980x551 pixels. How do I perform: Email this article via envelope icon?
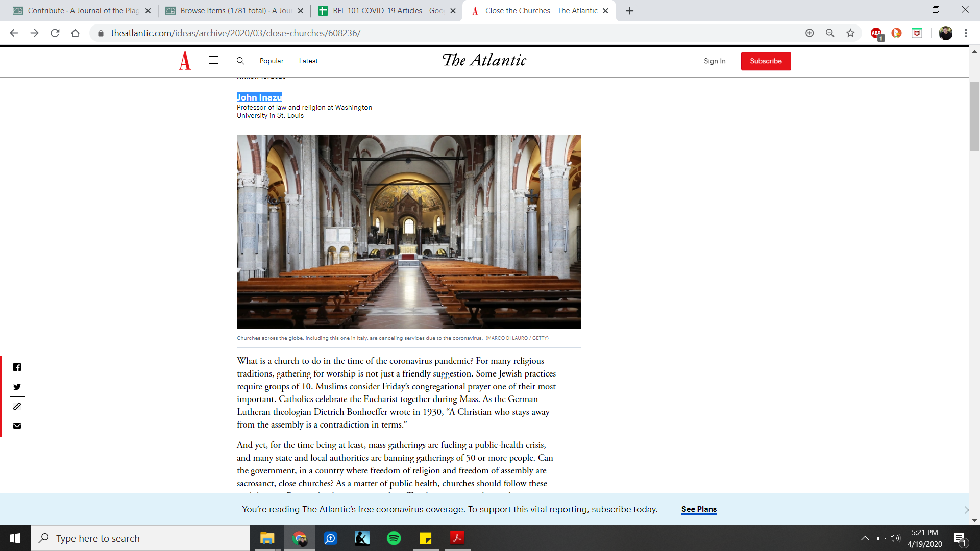[17, 426]
